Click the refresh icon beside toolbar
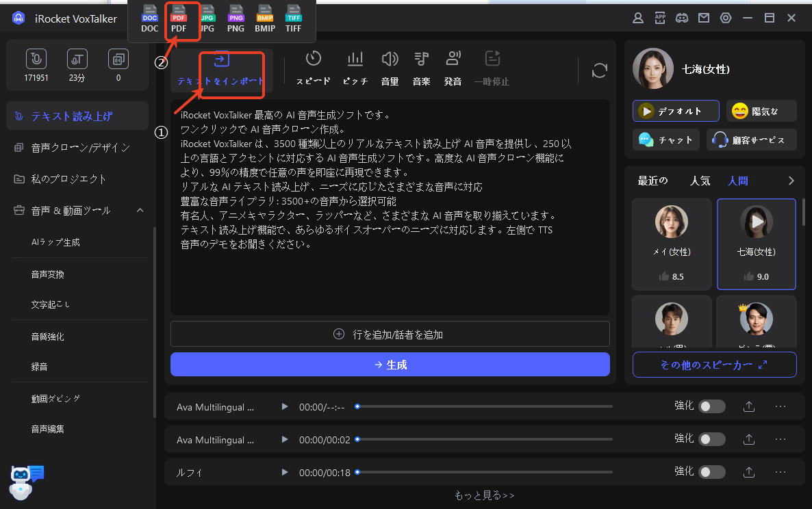 tap(599, 70)
